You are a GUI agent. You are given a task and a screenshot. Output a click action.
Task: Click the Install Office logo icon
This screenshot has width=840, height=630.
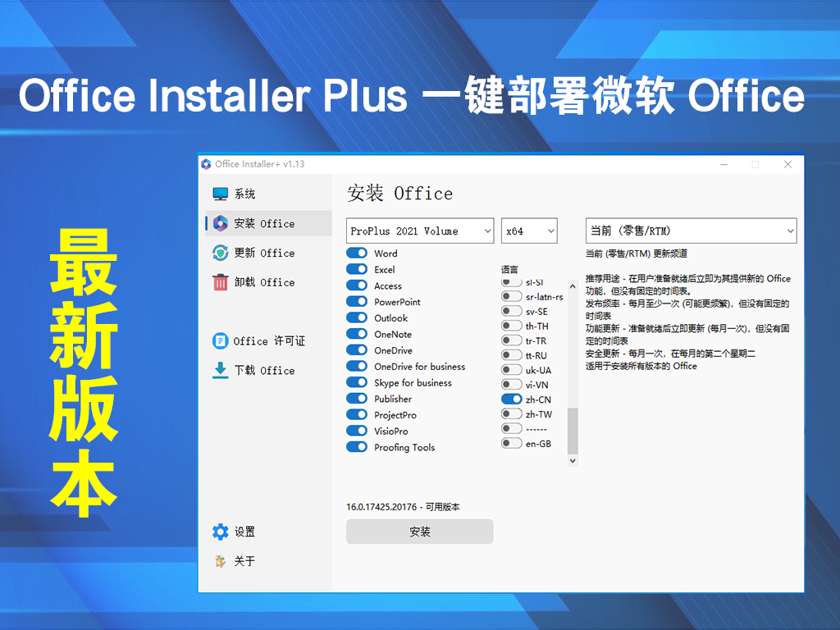coord(220,223)
